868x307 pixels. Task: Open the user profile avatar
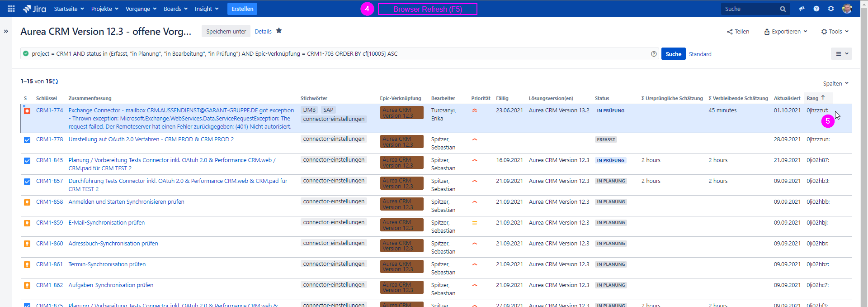click(x=847, y=9)
